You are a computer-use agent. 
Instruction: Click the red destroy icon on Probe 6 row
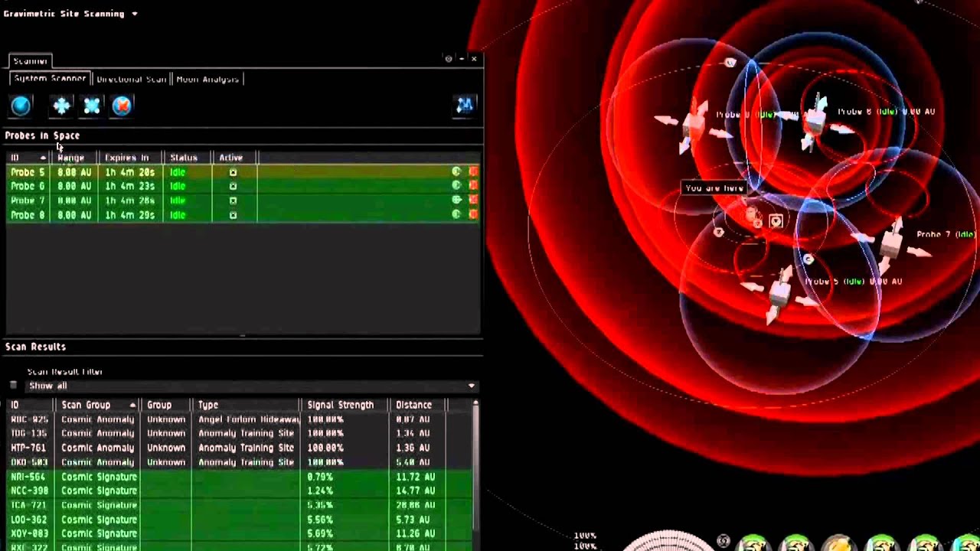[472, 186]
